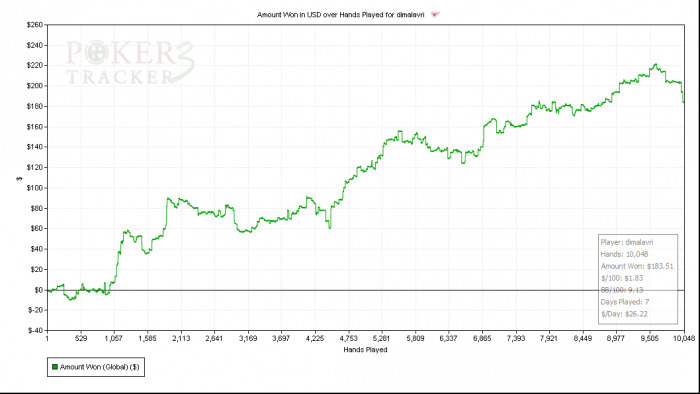Click the $200 y-axis tick label
The width and height of the screenshot is (700, 394).
coord(35,86)
